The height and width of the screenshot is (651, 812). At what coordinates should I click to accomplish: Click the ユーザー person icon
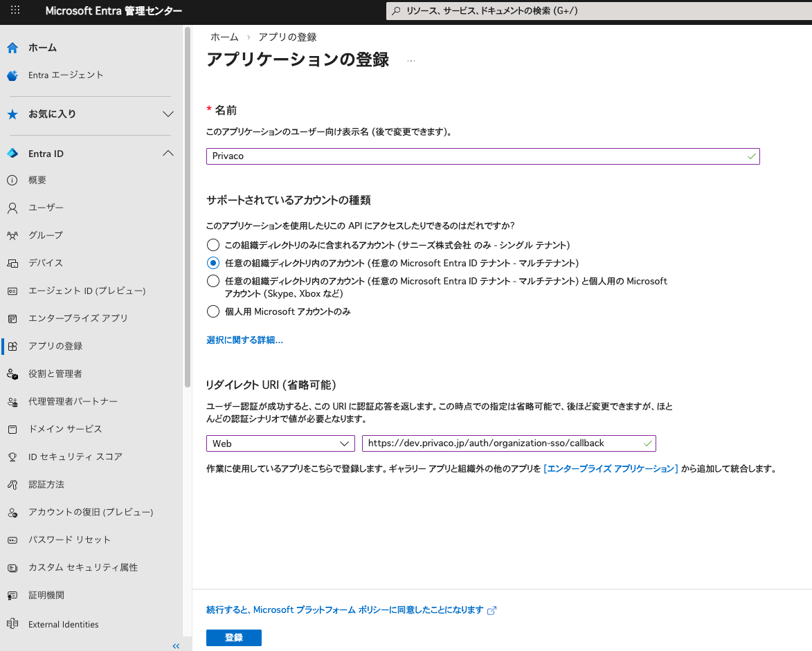[x=12, y=208]
